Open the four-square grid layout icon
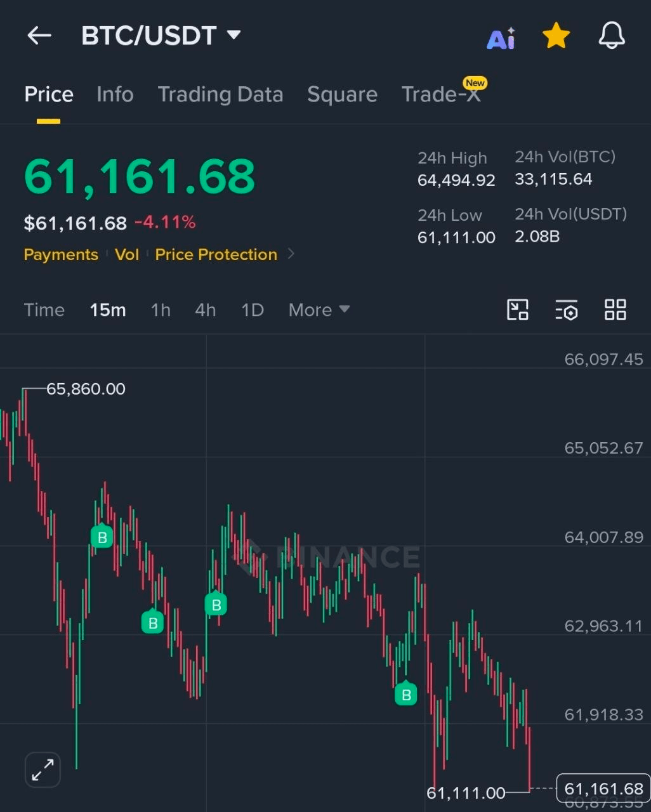651x812 pixels. pos(615,310)
